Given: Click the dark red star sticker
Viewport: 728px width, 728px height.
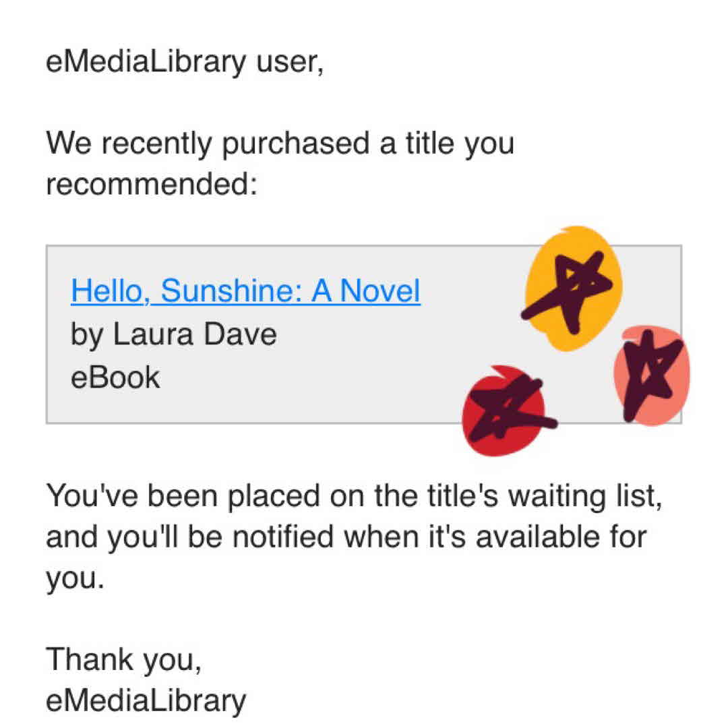Looking at the screenshot, I should 504,411.
